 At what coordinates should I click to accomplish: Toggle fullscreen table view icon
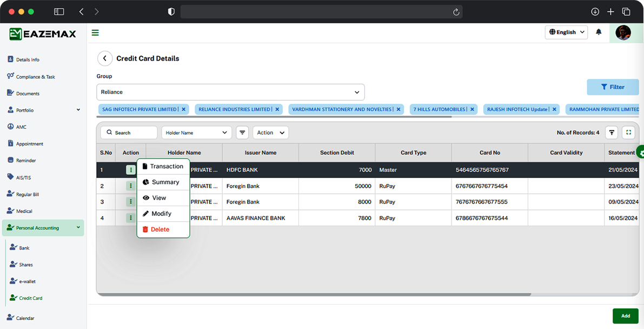click(x=628, y=133)
